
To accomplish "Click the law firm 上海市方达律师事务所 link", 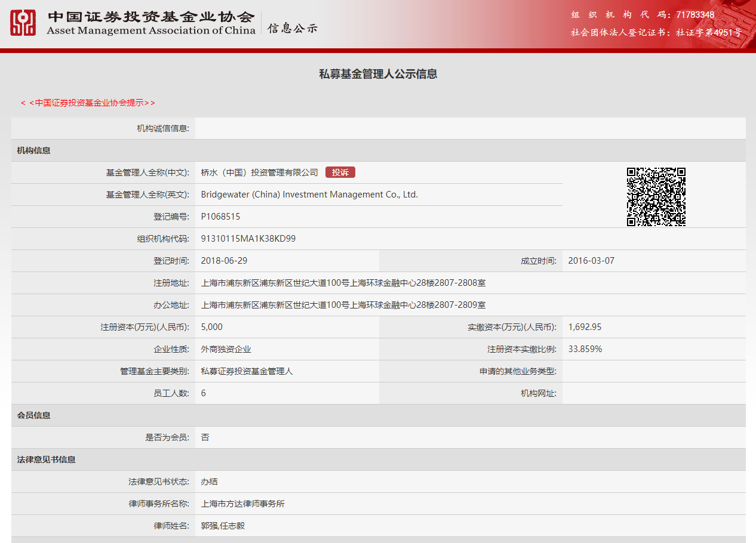I will [242, 503].
